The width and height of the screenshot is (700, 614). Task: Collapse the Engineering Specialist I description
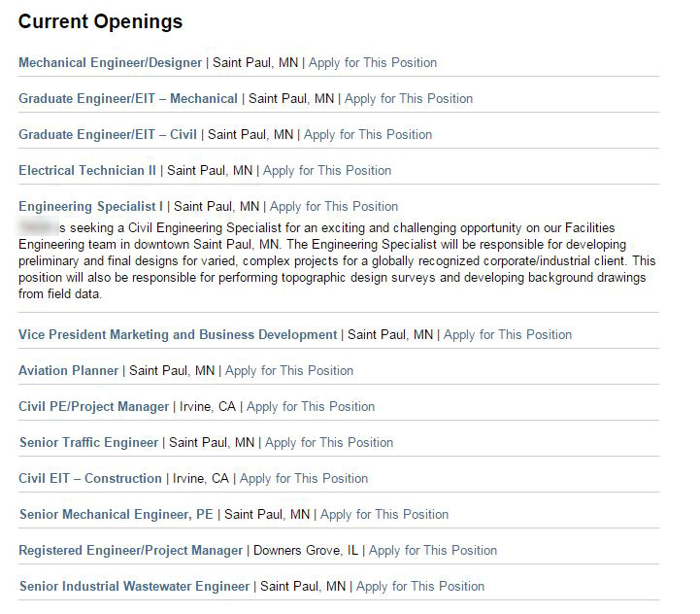[x=90, y=207]
